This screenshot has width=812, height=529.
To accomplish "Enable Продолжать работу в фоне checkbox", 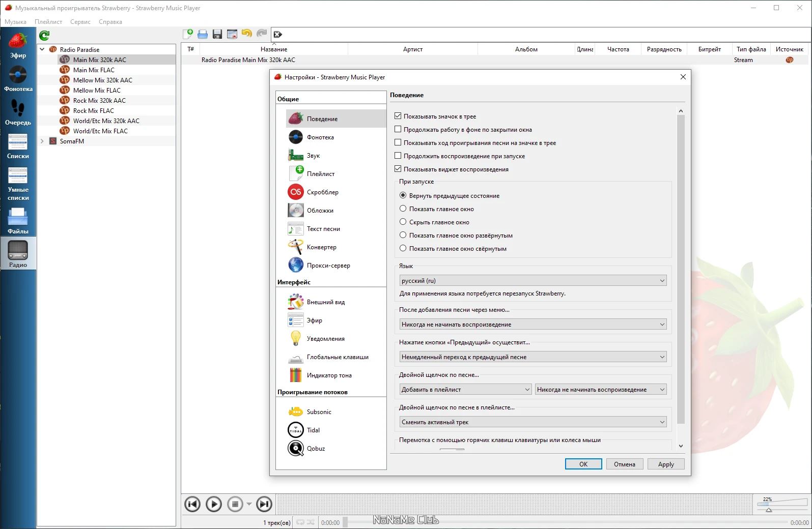I will click(398, 129).
